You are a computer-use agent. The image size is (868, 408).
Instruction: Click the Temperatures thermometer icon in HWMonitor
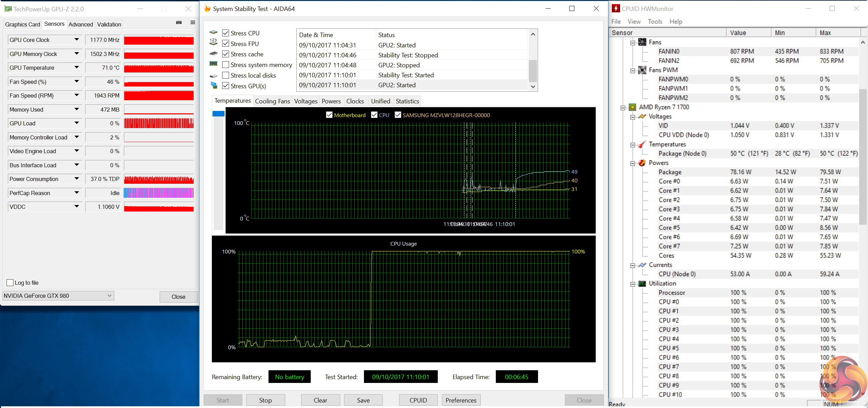642,144
